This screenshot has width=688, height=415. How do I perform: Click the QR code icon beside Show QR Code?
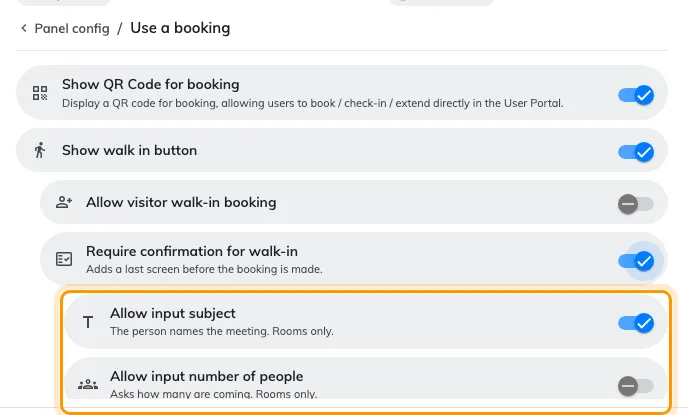click(x=40, y=93)
